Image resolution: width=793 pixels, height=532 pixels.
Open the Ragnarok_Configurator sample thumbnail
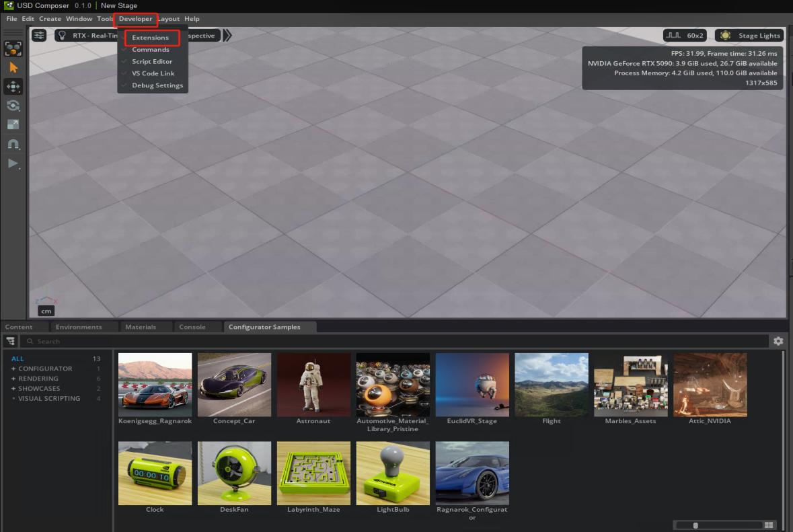(472, 473)
